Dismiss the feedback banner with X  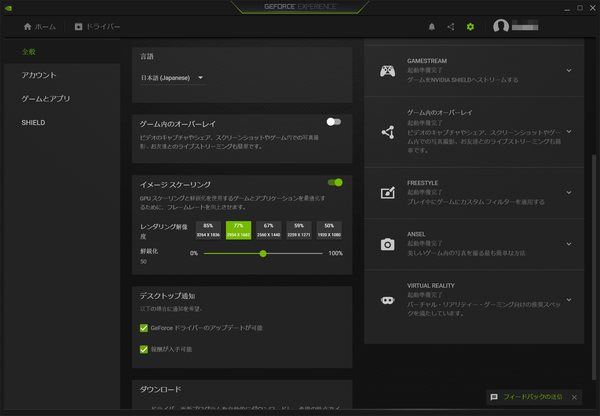(574, 397)
